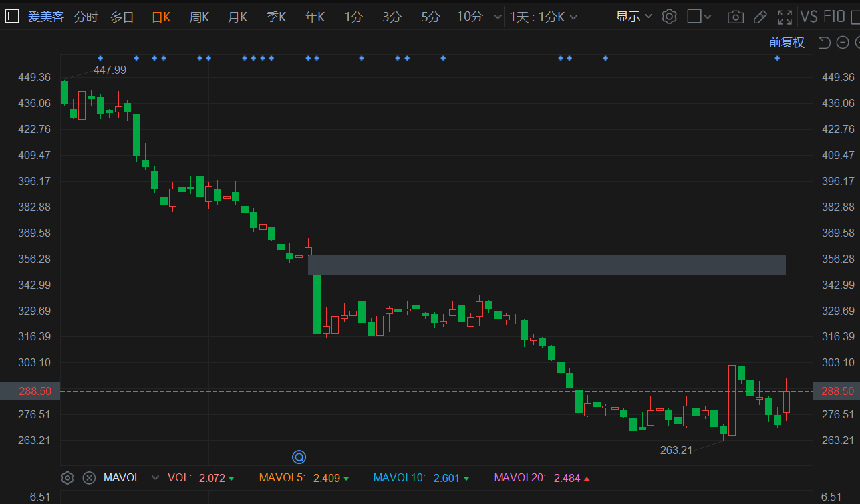Screen dimensions: 860x504
Task: Take a chart screenshot with camera icon
Action: click(x=735, y=17)
